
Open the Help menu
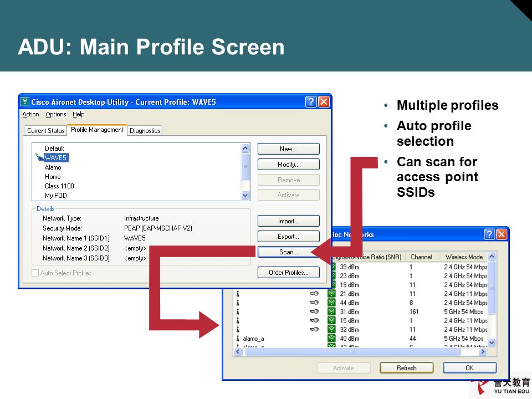[x=78, y=114]
